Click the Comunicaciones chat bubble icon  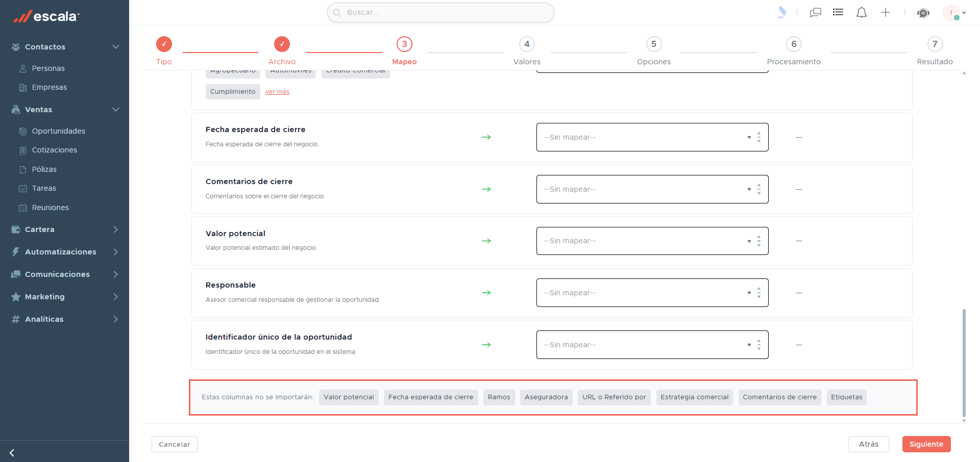(x=16, y=274)
